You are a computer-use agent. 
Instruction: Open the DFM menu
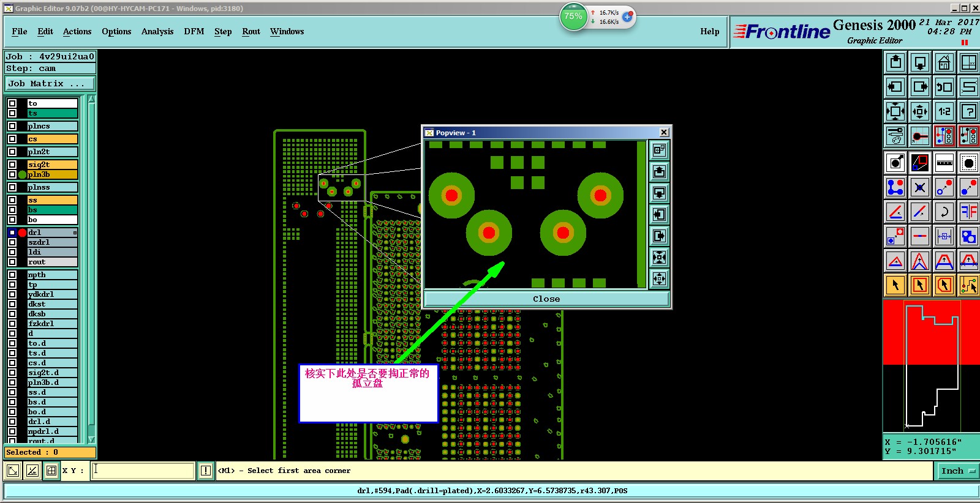pyautogui.click(x=194, y=31)
